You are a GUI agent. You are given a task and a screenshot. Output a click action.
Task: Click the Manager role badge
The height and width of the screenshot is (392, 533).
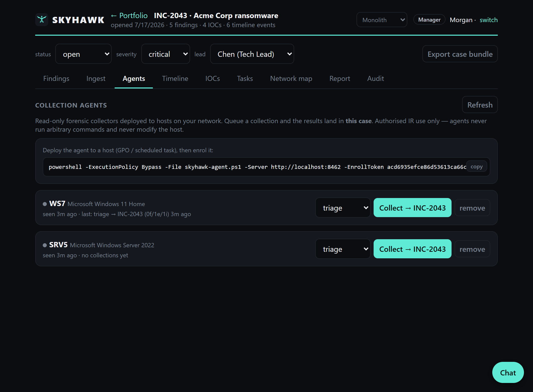click(x=429, y=20)
